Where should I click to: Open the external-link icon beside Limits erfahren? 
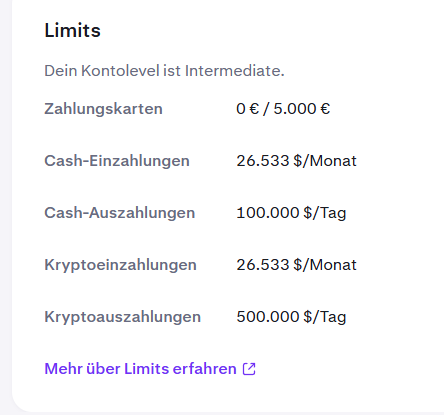(249, 369)
